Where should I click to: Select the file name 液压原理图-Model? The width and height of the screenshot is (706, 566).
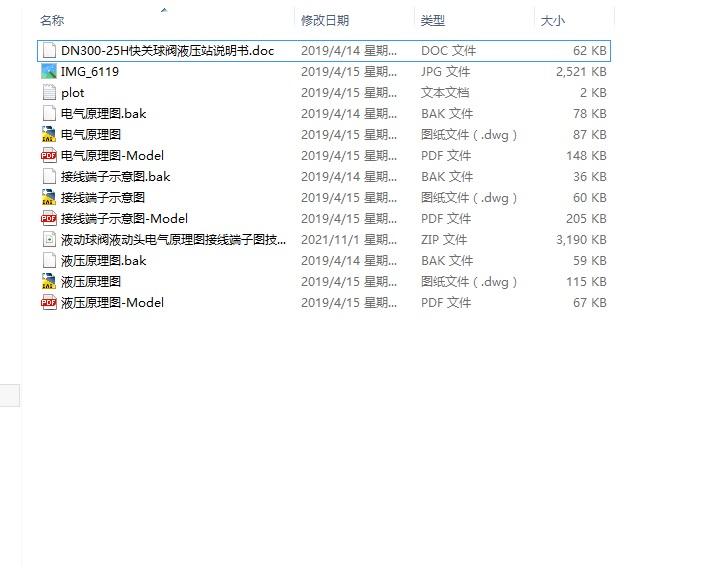[113, 303]
